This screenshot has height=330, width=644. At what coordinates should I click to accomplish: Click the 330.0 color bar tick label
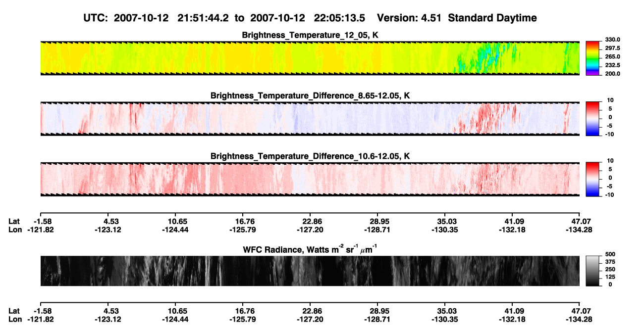613,40
